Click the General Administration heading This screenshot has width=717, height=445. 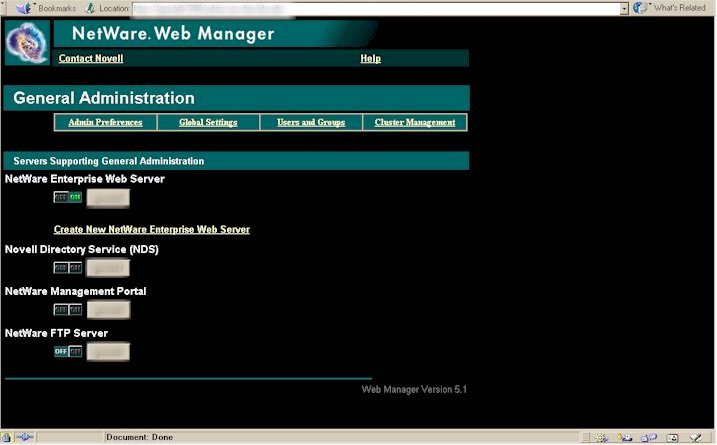pyautogui.click(x=104, y=98)
